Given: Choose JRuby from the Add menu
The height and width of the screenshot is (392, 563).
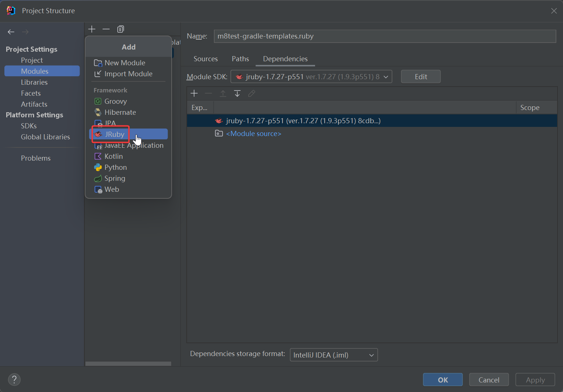Looking at the screenshot, I should (115, 134).
